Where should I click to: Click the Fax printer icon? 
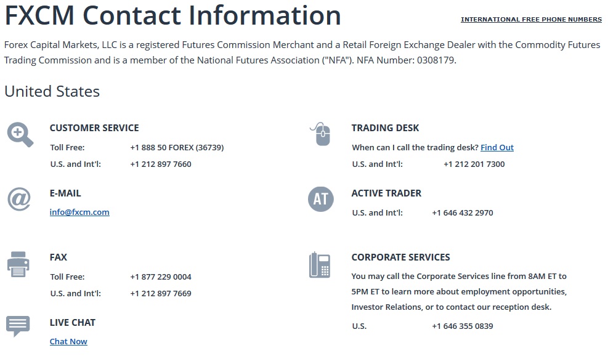(x=18, y=264)
